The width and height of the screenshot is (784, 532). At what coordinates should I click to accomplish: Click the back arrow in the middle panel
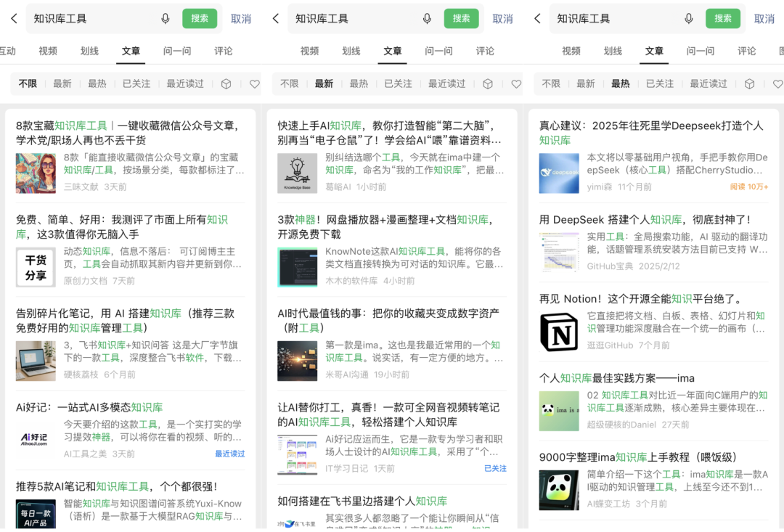276,19
